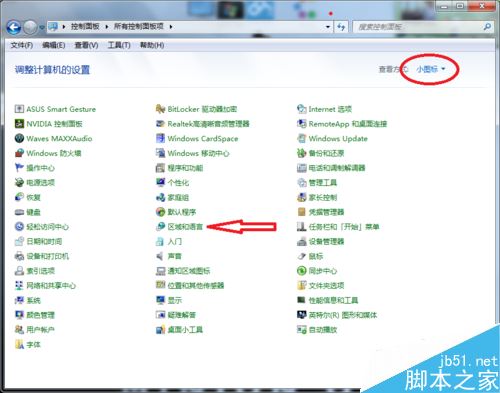
Task: Refresh the control panel view
Action: 341,27
